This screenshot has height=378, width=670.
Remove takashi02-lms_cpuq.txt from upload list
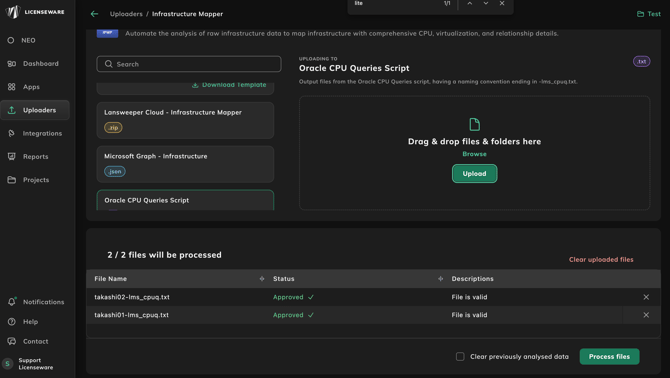tap(646, 297)
